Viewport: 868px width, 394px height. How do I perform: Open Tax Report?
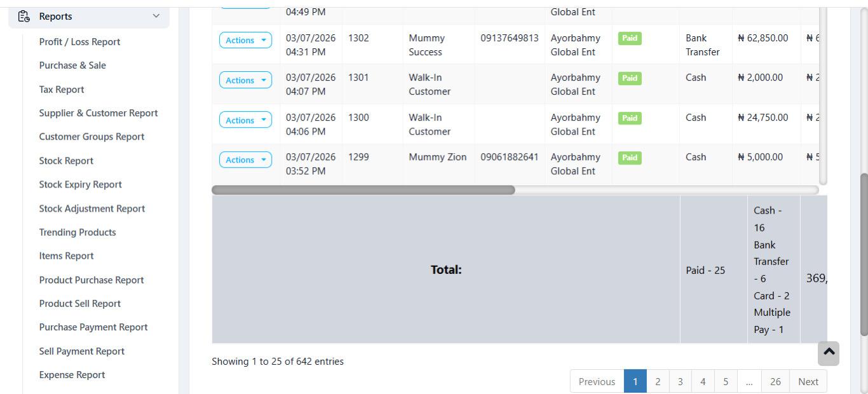62,90
